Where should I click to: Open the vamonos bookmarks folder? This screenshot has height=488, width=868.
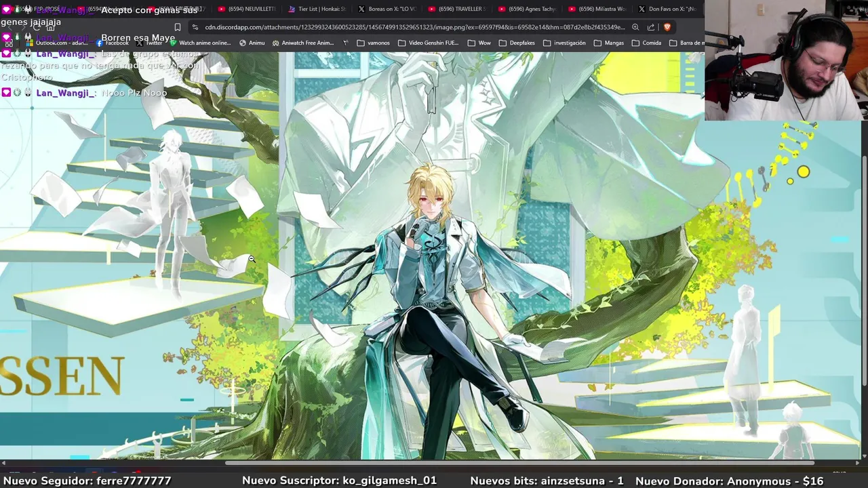point(373,43)
